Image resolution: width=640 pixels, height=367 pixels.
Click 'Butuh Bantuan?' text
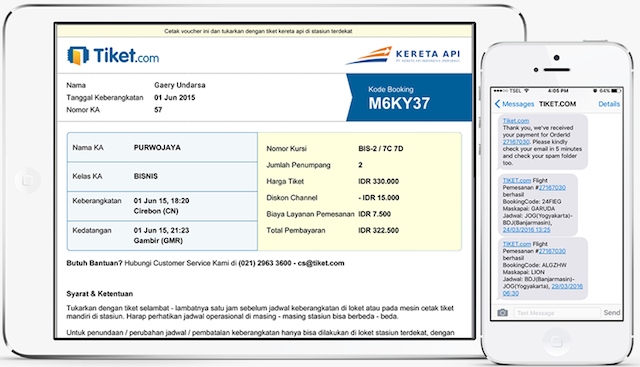[x=94, y=263]
